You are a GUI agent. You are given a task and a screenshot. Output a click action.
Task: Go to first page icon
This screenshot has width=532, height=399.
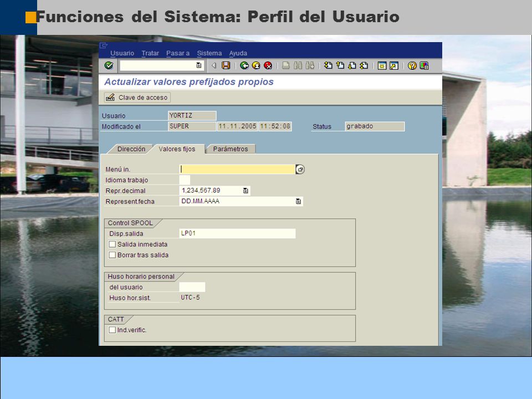328,65
